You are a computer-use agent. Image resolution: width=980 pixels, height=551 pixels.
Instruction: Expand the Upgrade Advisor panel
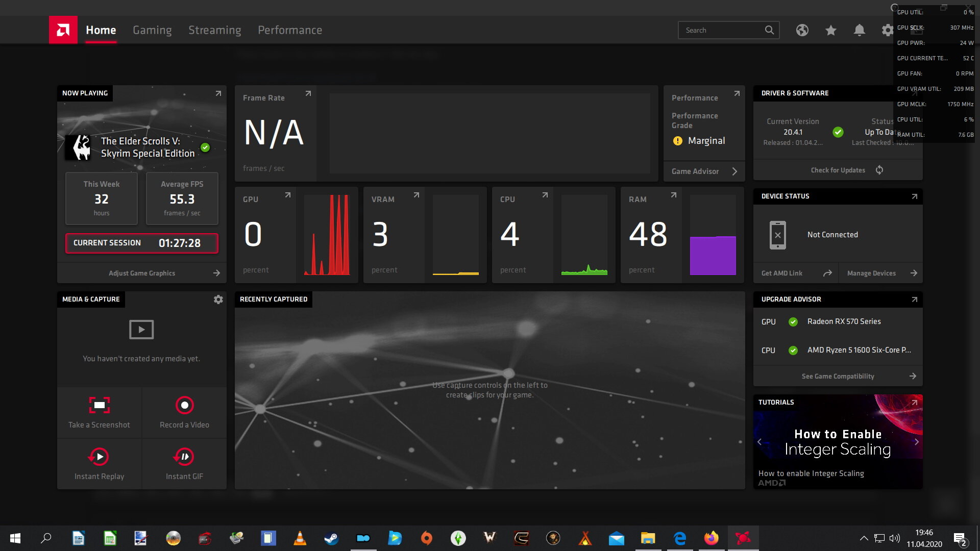pos(914,299)
